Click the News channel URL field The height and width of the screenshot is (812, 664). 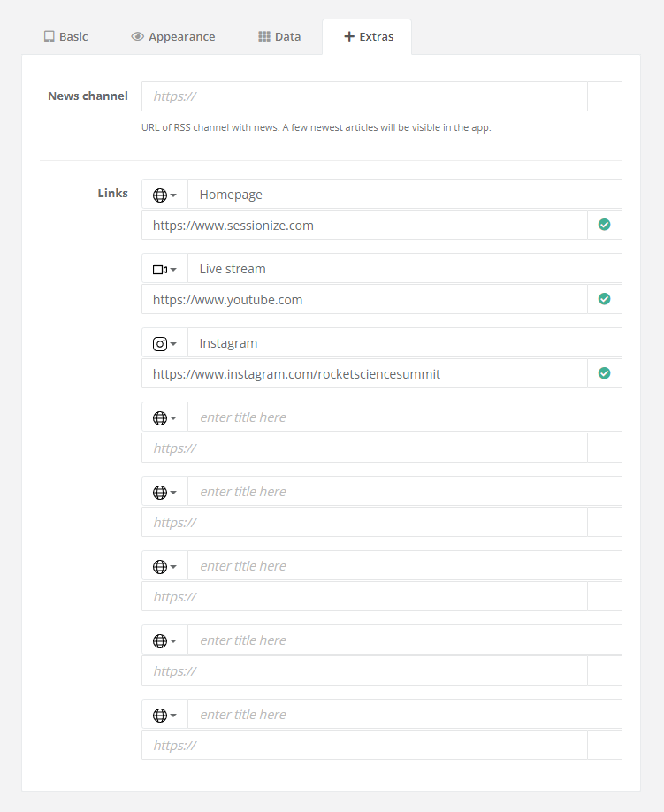coord(364,96)
